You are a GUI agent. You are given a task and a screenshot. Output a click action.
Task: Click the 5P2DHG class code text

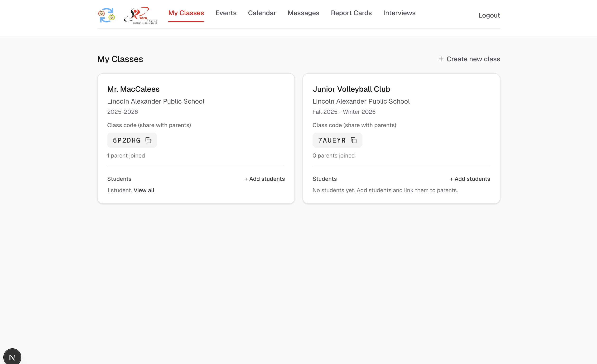[126, 140]
